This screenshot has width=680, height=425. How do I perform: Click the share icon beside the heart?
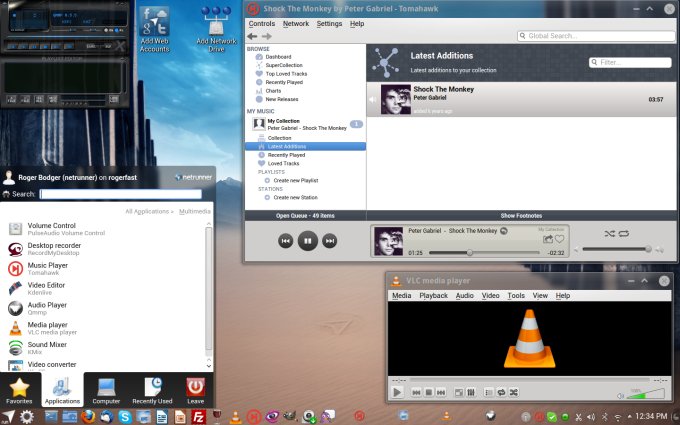pos(548,239)
